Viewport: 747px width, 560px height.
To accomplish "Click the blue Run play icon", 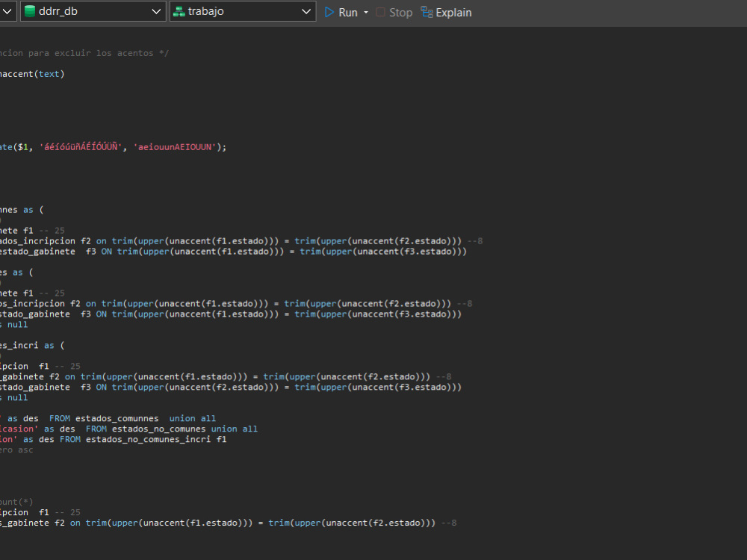I will point(329,13).
